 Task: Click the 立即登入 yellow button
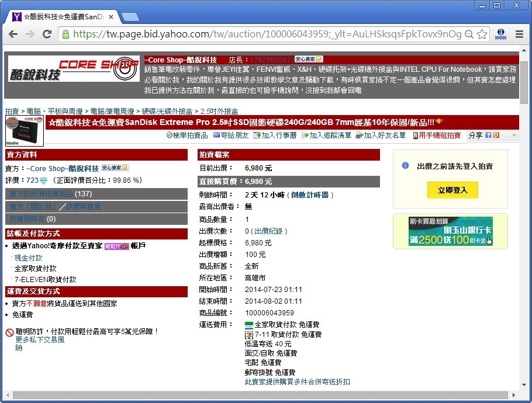pos(452,190)
